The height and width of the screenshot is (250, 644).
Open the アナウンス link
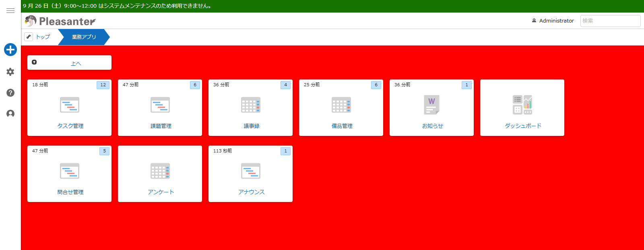tap(252, 192)
